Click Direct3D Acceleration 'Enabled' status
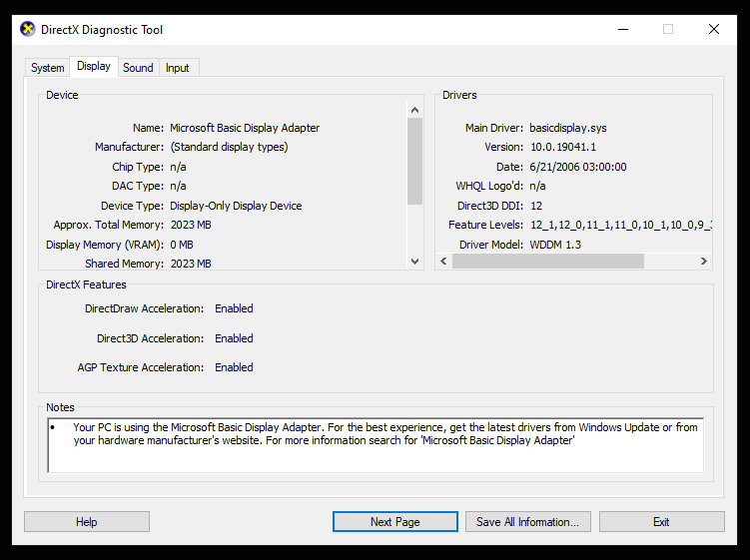This screenshot has width=750, height=560. (x=234, y=338)
